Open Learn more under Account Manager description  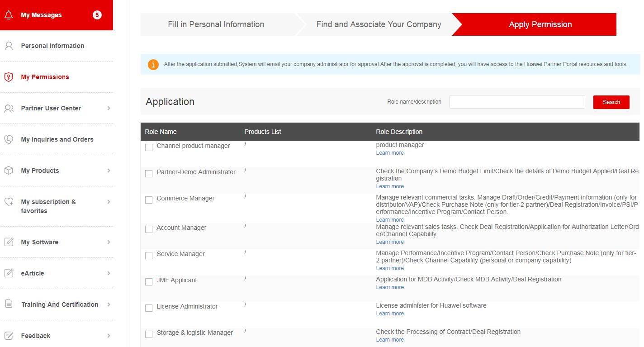tap(390, 242)
